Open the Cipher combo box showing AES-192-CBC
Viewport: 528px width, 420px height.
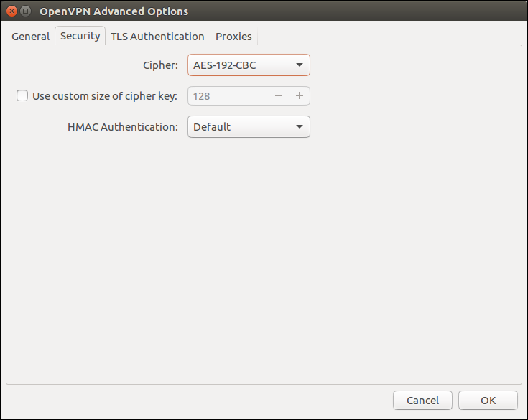point(241,65)
